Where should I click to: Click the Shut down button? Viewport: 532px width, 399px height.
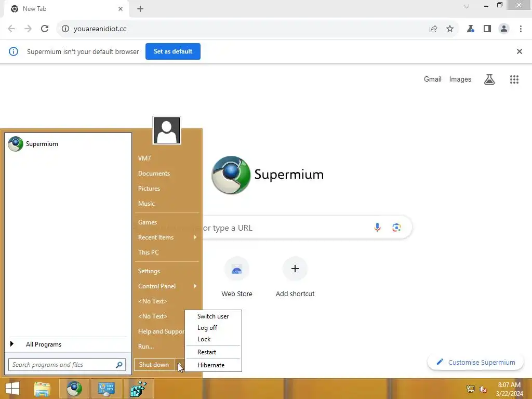(154, 365)
